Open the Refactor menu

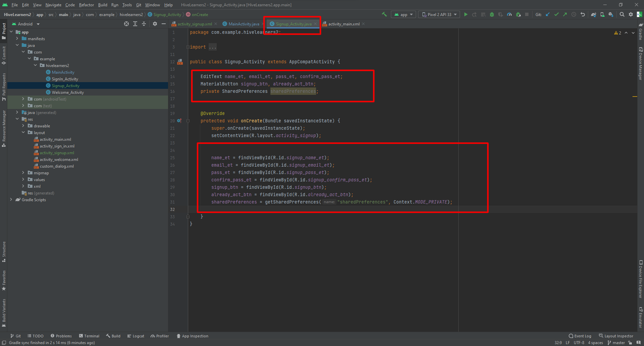coord(87,5)
